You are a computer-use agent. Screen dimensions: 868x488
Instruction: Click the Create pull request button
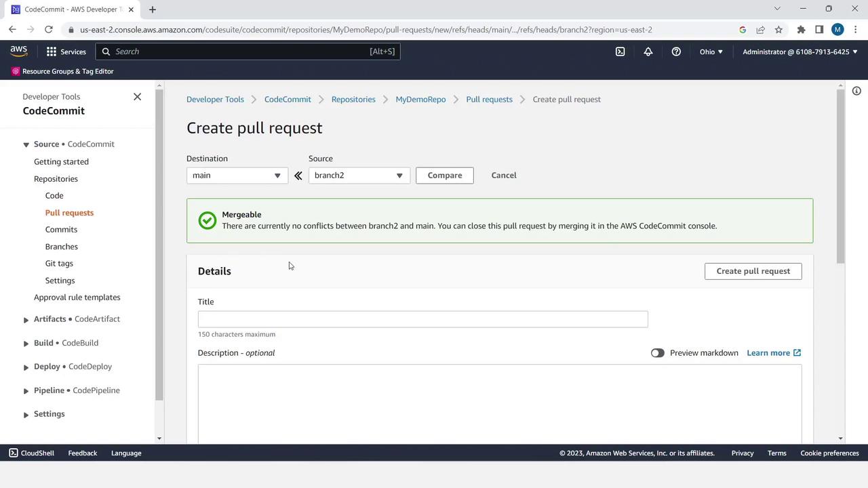(753, 271)
